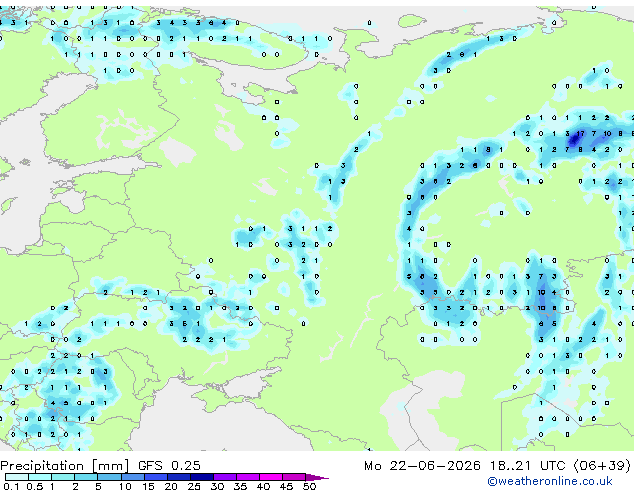
Task: Select the 2–5 mm legend color swatch
Action: [x=86, y=477]
